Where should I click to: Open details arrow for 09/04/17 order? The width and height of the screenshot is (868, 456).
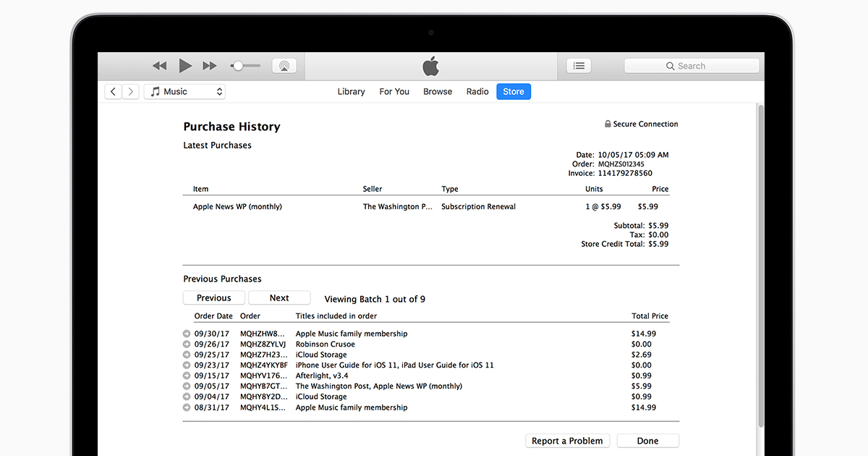pyautogui.click(x=187, y=397)
